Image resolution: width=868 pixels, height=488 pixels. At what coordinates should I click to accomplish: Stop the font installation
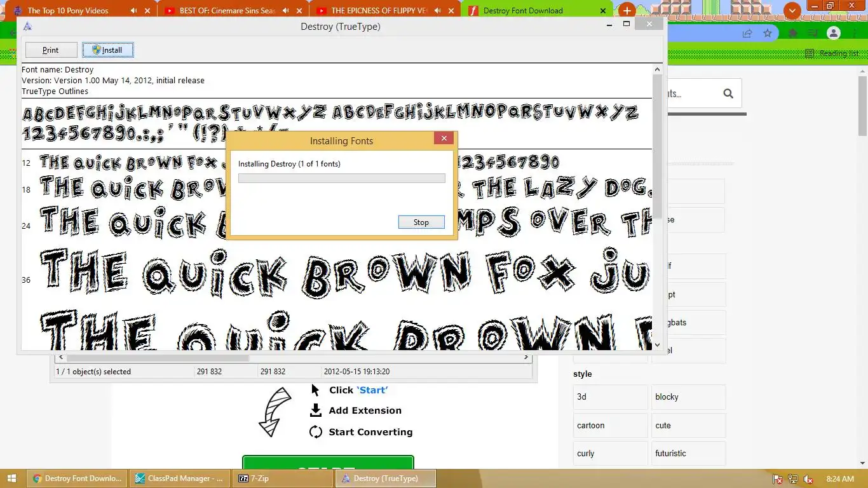point(421,222)
